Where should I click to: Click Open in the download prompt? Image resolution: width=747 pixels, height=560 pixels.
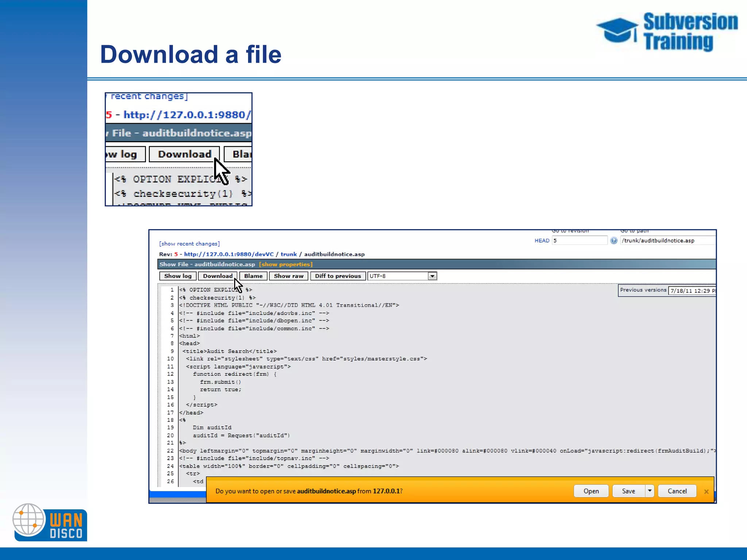[x=591, y=491]
